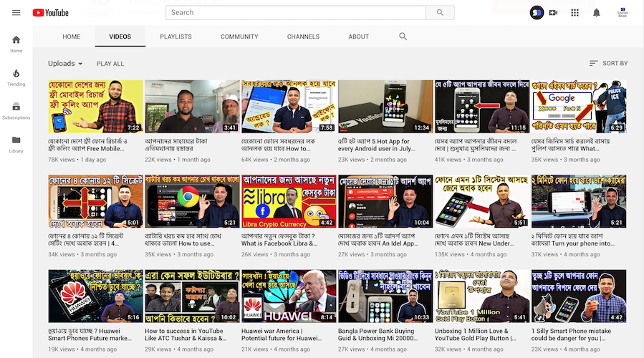644x358 pixels.
Task: Open '5 Hot App for every Android user' title
Action: click(x=377, y=145)
